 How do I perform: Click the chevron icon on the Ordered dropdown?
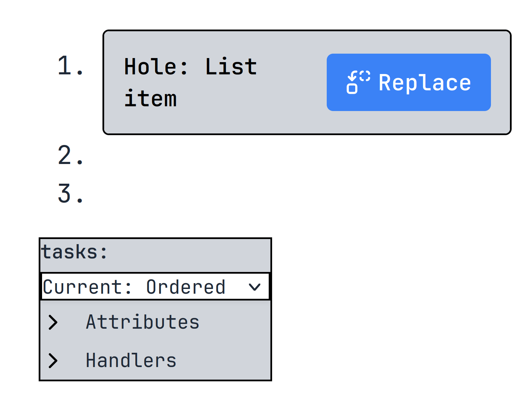[x=255, y=287]
